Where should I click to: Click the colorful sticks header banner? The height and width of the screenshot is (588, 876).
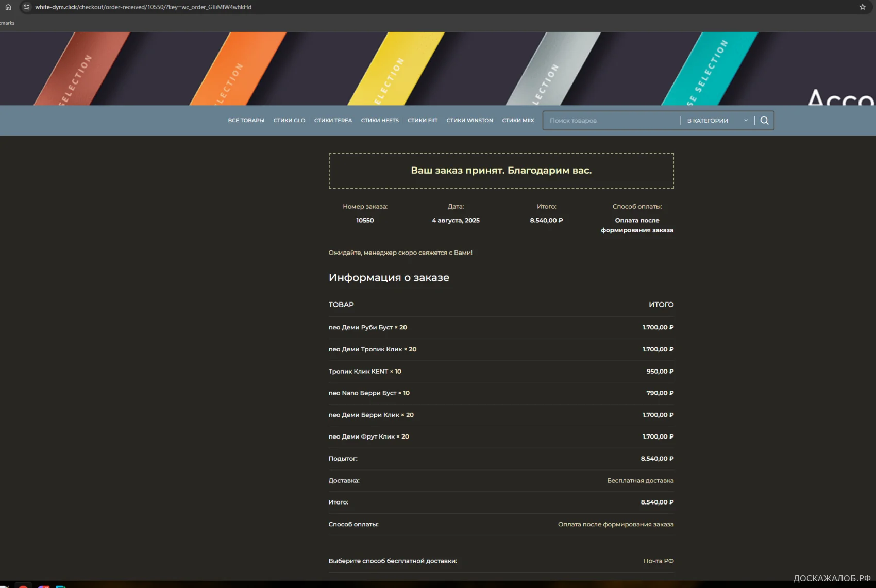pos(438,69)
